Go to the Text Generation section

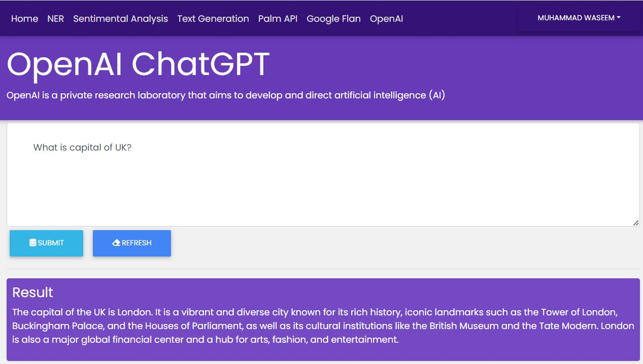pyautogui.click(x=213, y=19)
